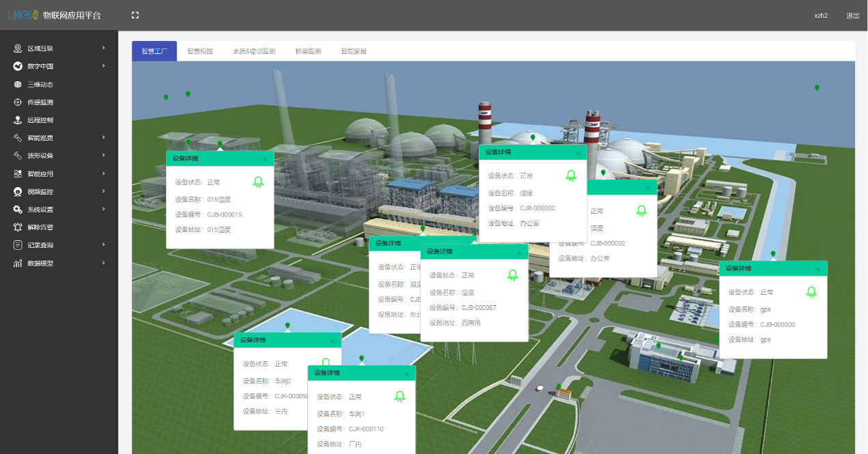
Task: Click the 记录查询 document icon
Action: click(18, 245)
